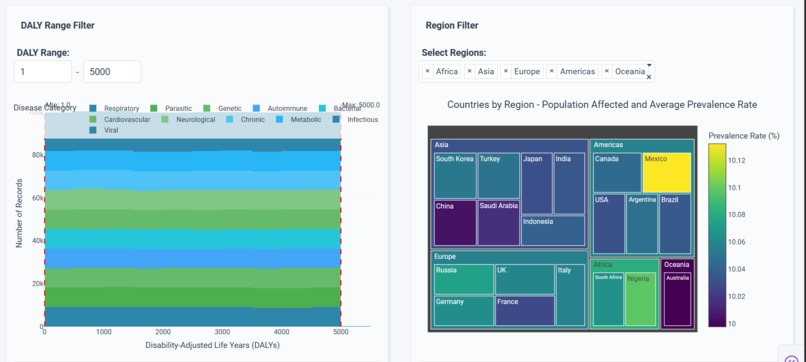
Task: Remove the Europe region tag
Action: click(x=506, y=71)
